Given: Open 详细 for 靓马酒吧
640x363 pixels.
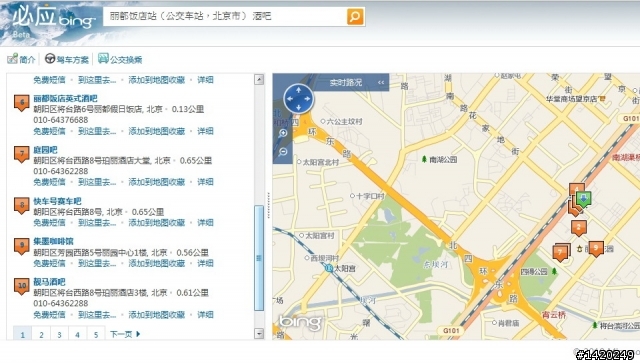Looking at the screenshot, I should [x=205, y=314].
